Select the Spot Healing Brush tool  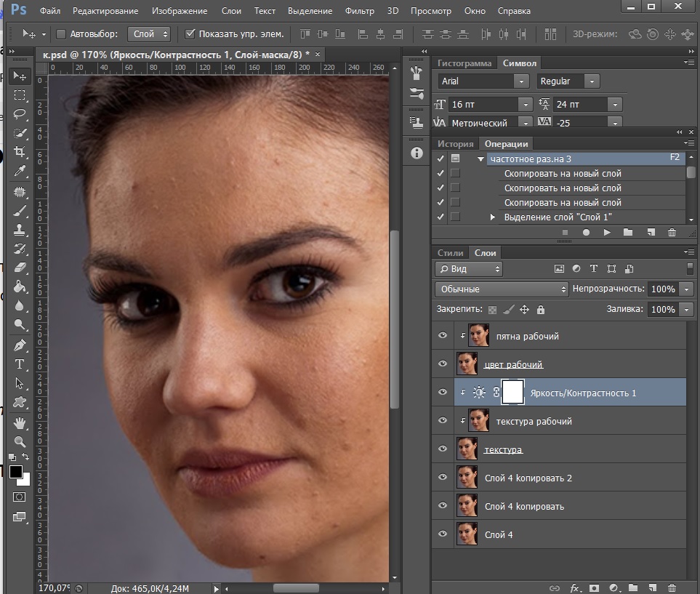[19, 192]
